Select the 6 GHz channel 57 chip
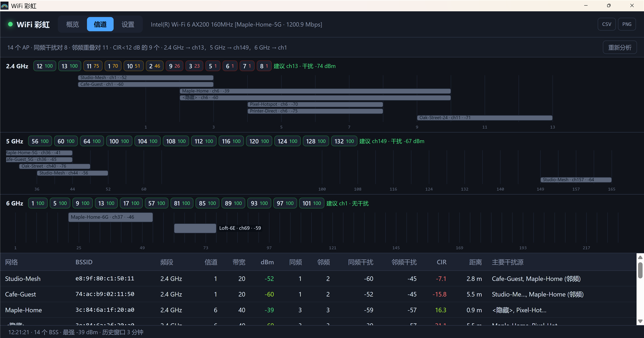Viewport: 644px width, 338px height. pyautogui.click(x=157, y=203)
